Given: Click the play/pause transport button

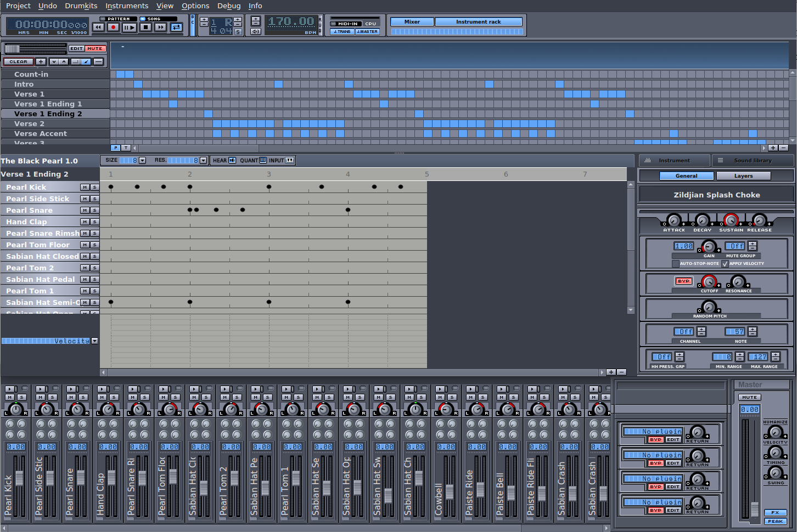Looking at the screenshot, I should coord(130,27).
